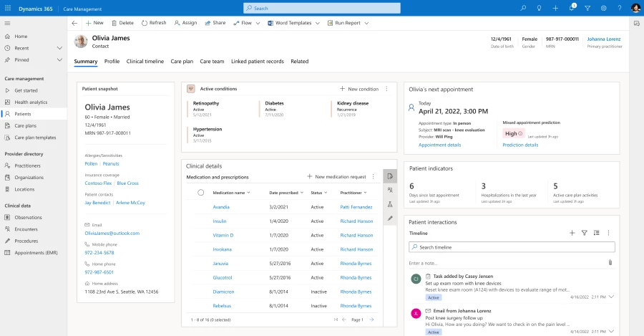Image resolution: width=644 pixels, height=336 pixels.
Task: Go to next page of medications
Action: [x=371, y=320]
